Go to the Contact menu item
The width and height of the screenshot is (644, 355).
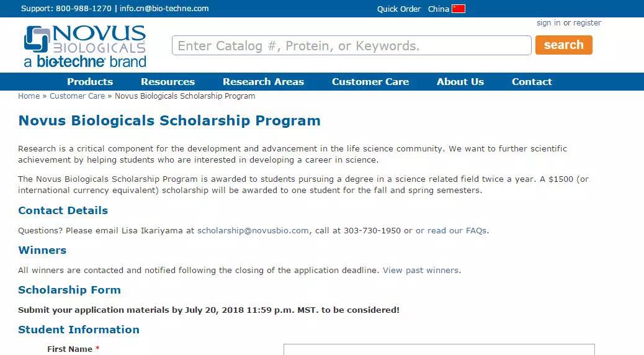coord(532,82)
